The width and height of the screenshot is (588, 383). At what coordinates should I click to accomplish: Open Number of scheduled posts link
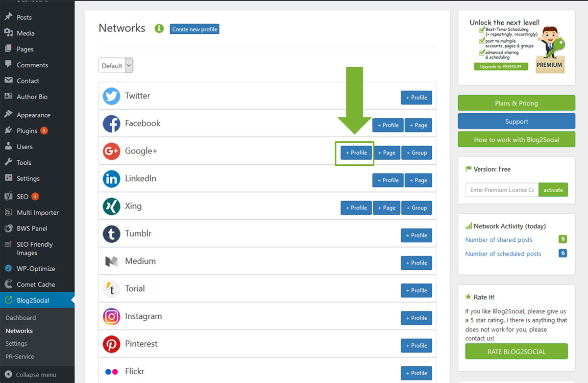pos(503,254)
